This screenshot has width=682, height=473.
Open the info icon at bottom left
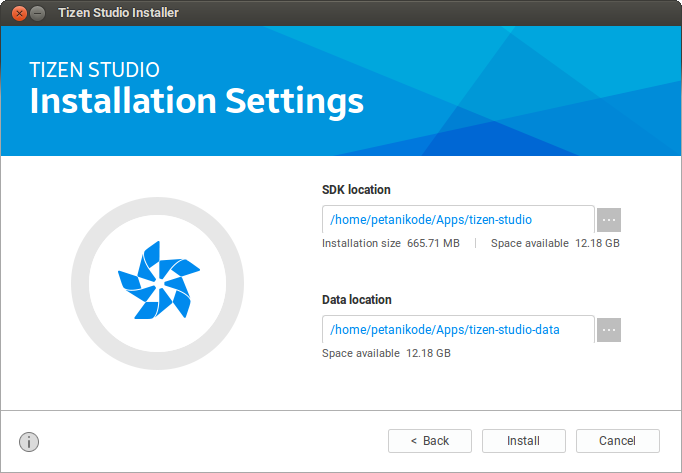click(29, 441)
